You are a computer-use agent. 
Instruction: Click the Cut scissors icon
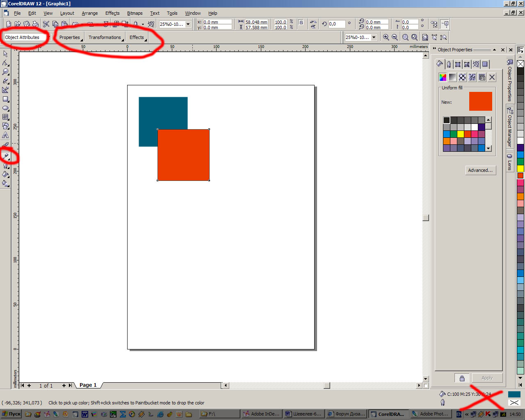click(46, 24)
